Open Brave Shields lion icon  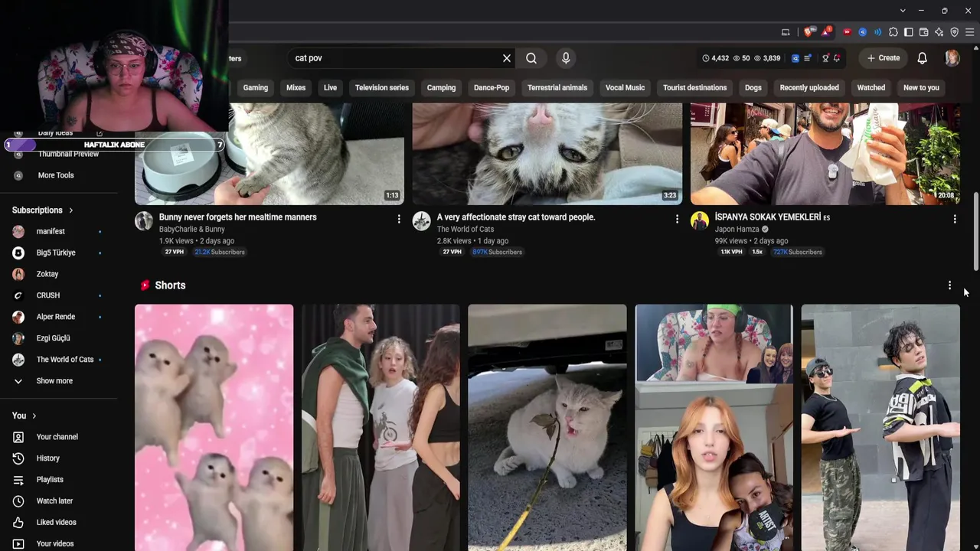click(808, 32)
